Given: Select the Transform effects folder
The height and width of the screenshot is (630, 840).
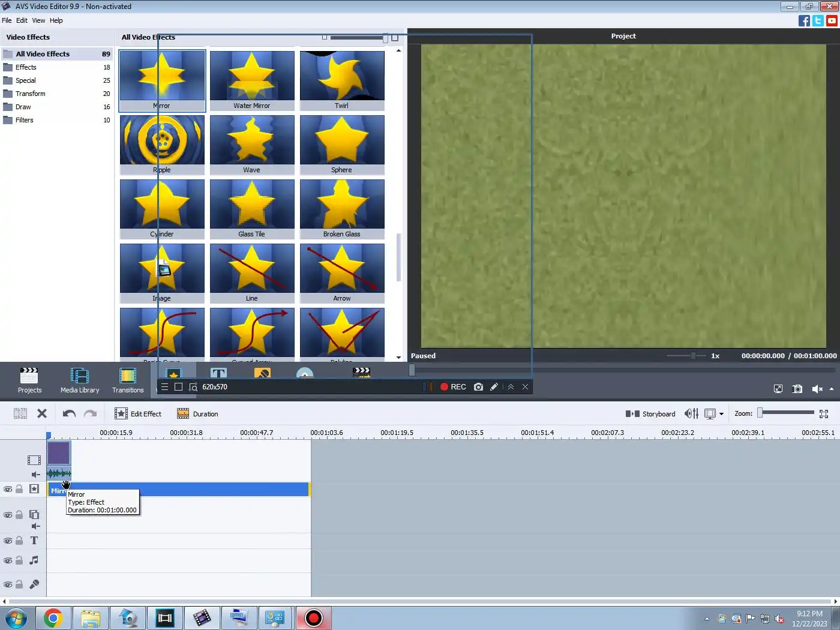Looking at the screenshot, I should (56, 94).
